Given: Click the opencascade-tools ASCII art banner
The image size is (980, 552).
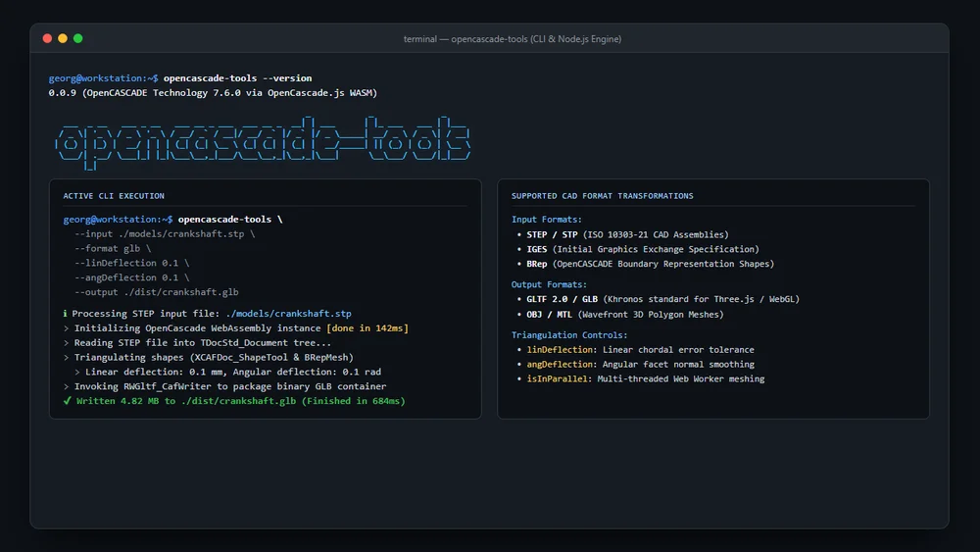Looking at the screenshot, I should pyautogui.click(x=263, y=142).
